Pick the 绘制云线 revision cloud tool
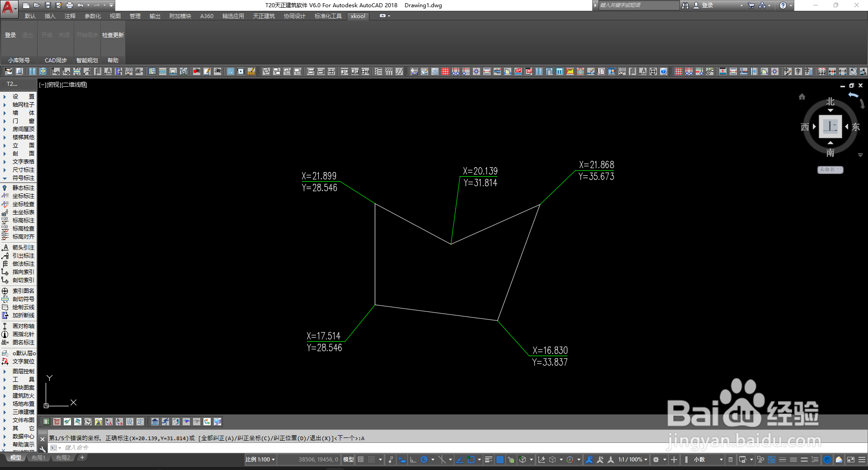Screen dimensions: 868x470 tap(19, 307)
